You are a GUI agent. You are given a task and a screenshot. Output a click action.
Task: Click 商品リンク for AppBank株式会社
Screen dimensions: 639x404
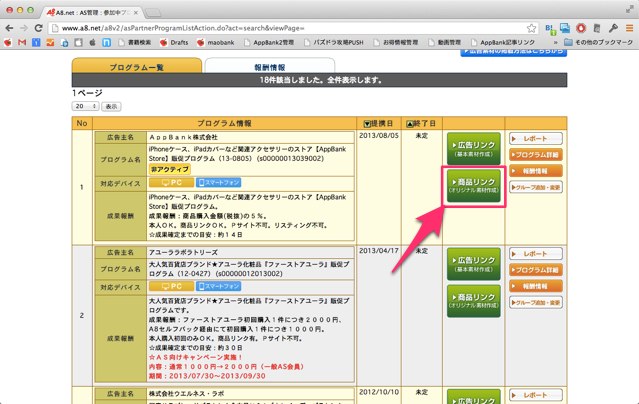[x=474, y=185]
